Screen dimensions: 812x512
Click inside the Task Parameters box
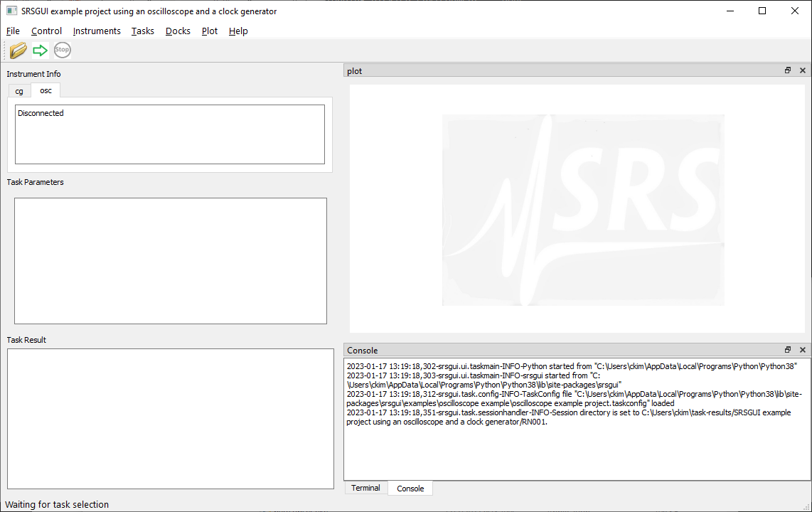pos(171,261)
